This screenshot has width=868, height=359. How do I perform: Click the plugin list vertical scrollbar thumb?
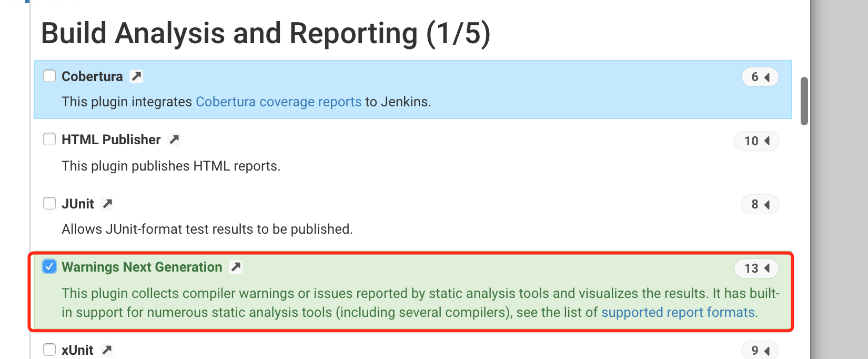tap(804, 101)
